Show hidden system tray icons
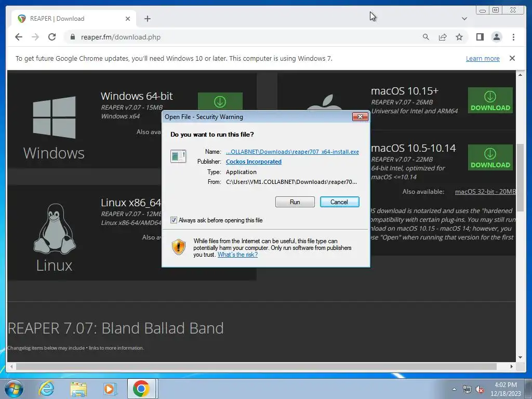The height and width of the screenshot is (399, 532). [454, 389]
